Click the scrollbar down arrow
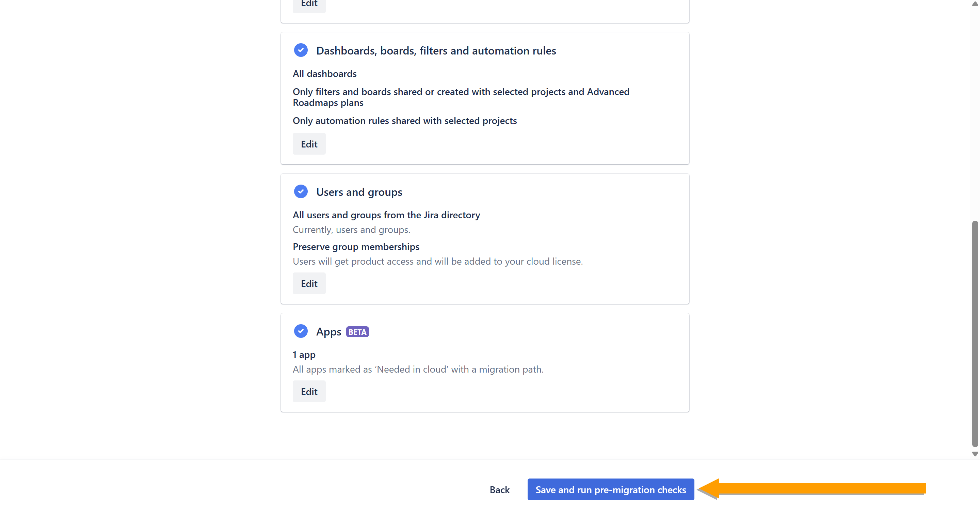The image size is (980, 517). point(975,454)
